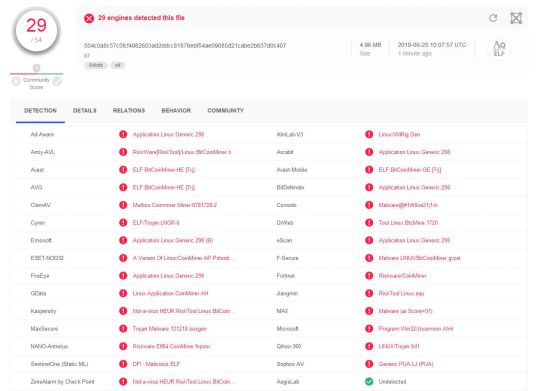The height and width of the screenshot is (391, 554).
Task: Click Avast's 'ELF:BitCoinMiner-HE [Trj]' label
Action: (164, 170)
